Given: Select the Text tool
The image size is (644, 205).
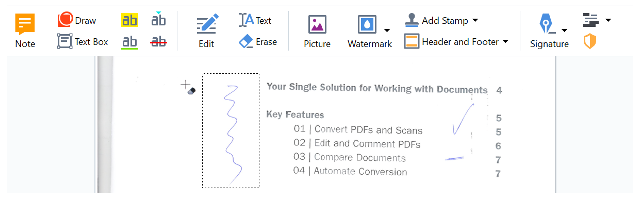Looking at the screenshot, I should pyautogui.click(x=255, y=20).
